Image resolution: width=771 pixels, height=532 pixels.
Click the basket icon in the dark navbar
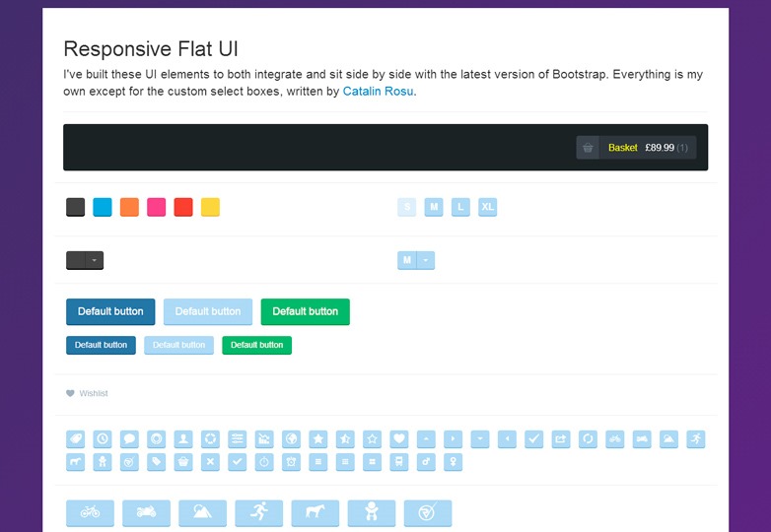588,148
